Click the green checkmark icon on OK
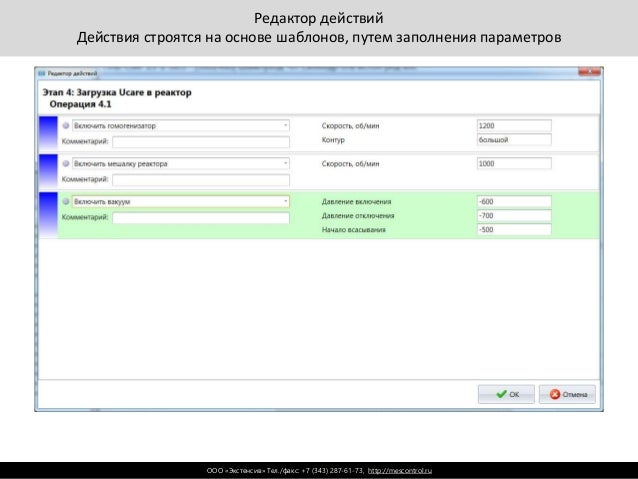Viewport: 638px width, 479px height. click(x=501, y=394)
